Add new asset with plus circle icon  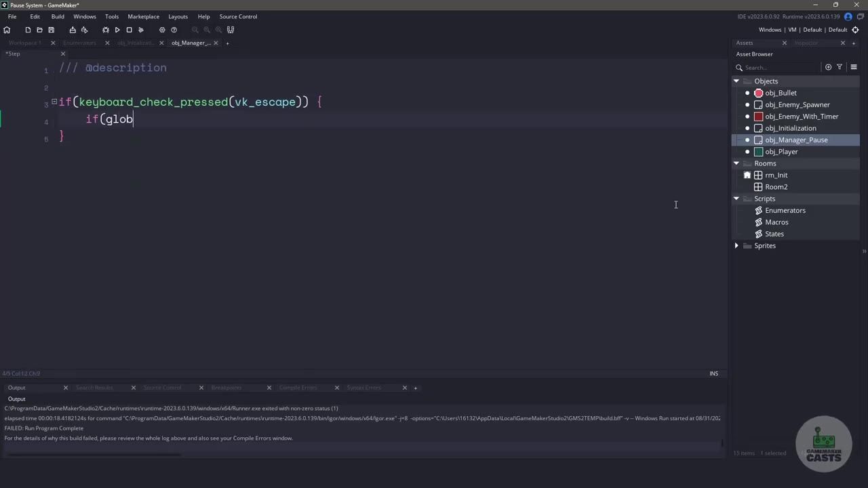pyautogui.click(x=828, y=67)
